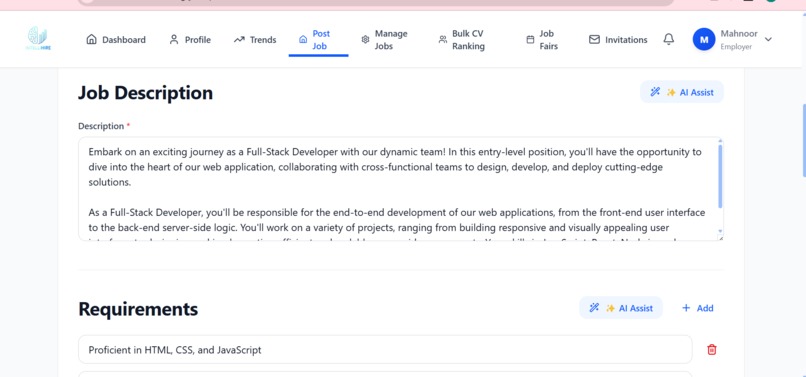
Task: Go to the Profile tab
Action: click(190, 40)
